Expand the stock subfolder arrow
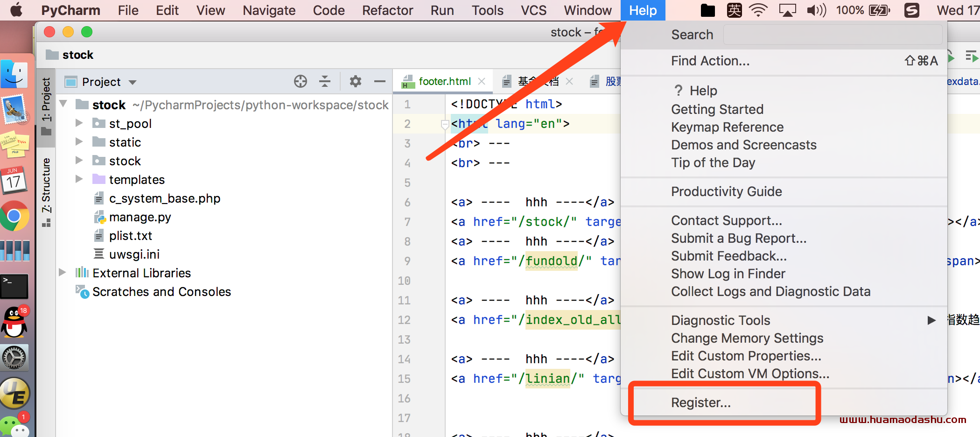The height and width of the screenshot is (437, 980). [x=79, y=160]
